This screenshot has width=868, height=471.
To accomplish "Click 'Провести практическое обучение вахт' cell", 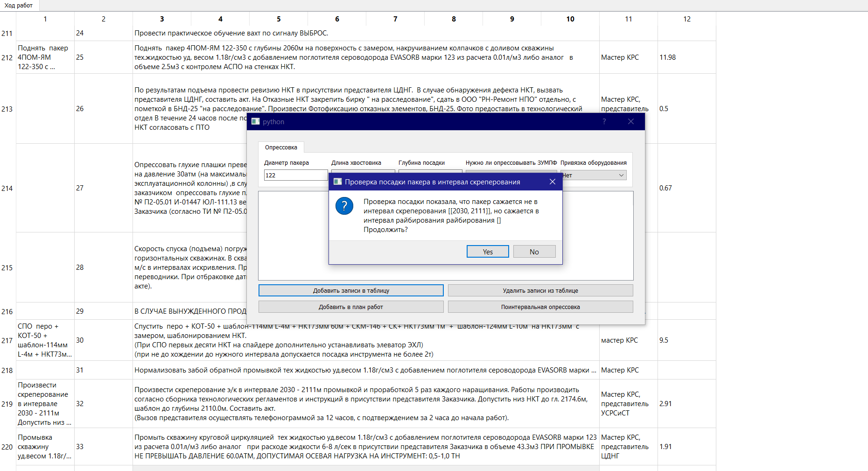I will click(366, 33).
